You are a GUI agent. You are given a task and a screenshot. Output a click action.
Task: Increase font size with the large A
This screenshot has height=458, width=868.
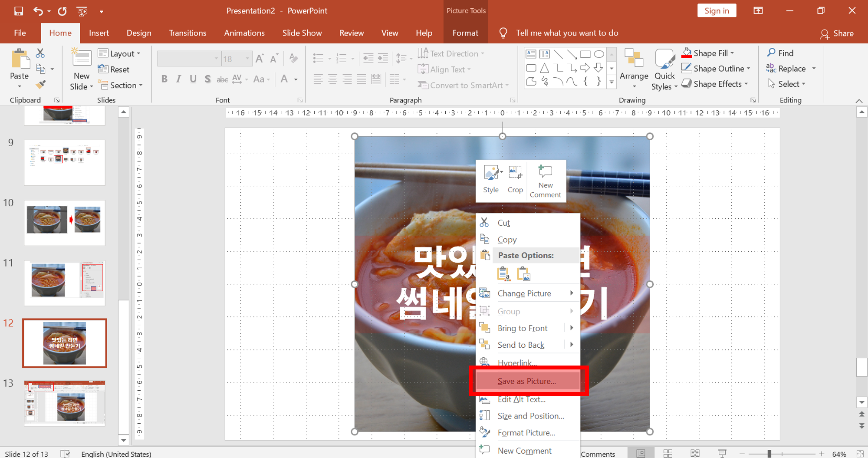pyautogui.click(x=260, y=59)
